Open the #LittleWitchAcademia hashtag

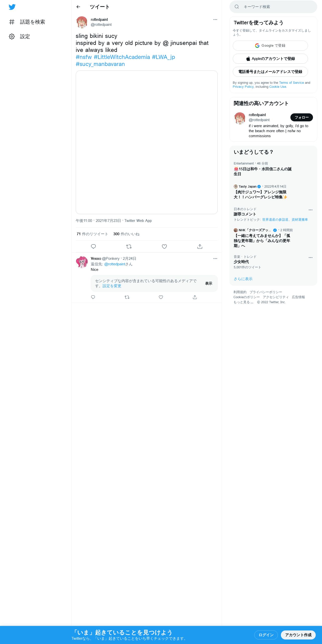[122, 57]
